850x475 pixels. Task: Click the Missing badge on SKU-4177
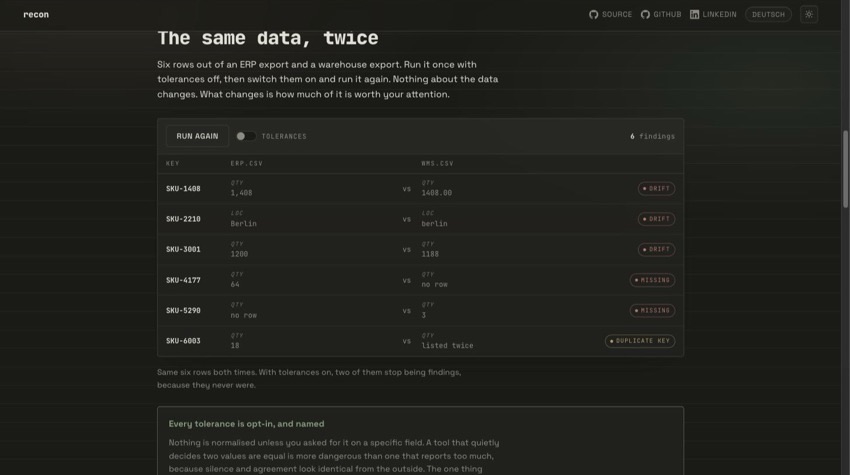coord(652,280)
